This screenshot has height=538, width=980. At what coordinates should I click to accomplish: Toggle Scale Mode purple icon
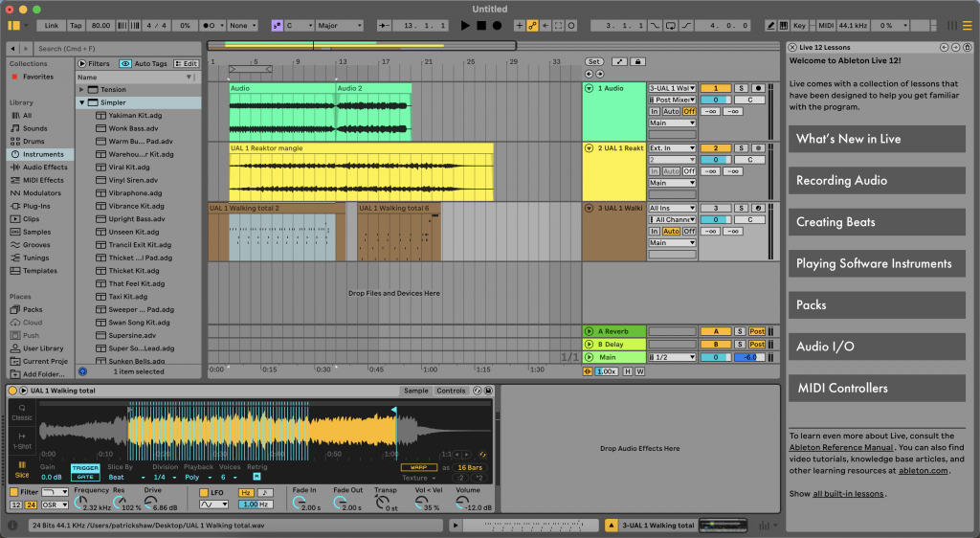pos(277,26)
